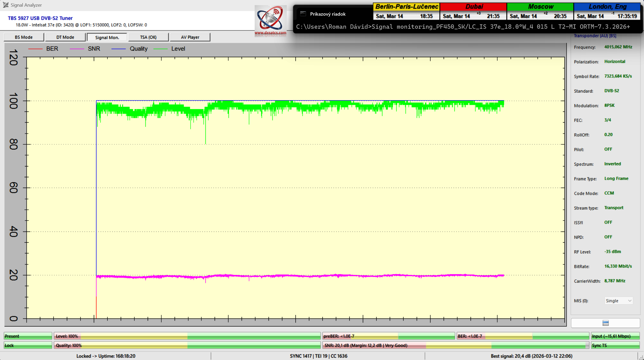Screen dimensions: 644x360
Task: Click the blue Quality legend line
Action: click(x=118, y=49)
